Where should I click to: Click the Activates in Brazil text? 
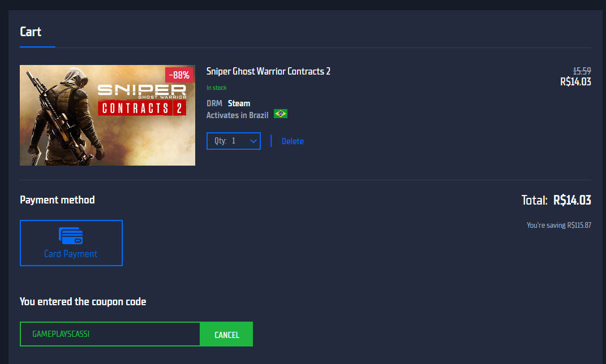237,115
